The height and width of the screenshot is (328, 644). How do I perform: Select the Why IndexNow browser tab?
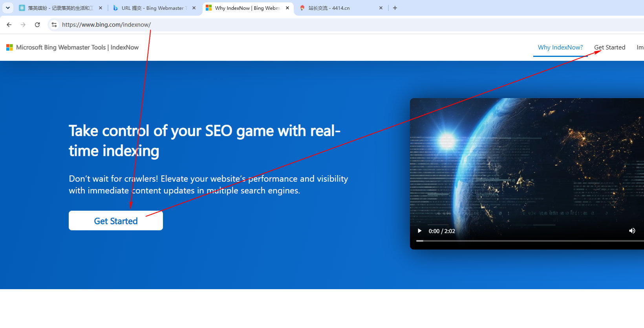pos(248,8)
